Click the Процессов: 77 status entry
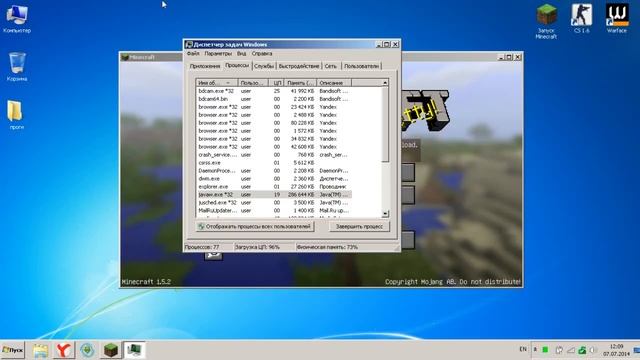Image resolution: width=640 pixels, height=360 pixels. pyautogui.click(x=208, y=247)
